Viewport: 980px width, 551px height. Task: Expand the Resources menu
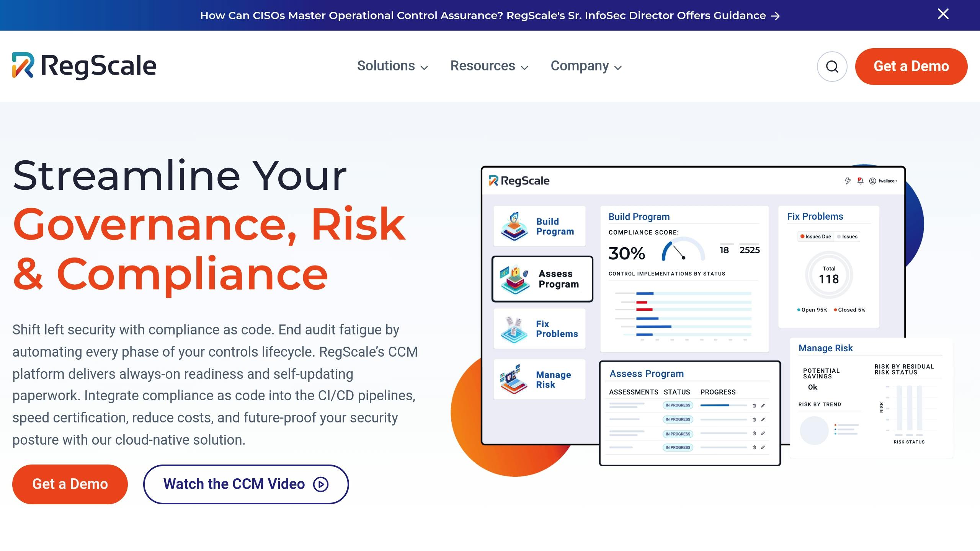(489, 66)
